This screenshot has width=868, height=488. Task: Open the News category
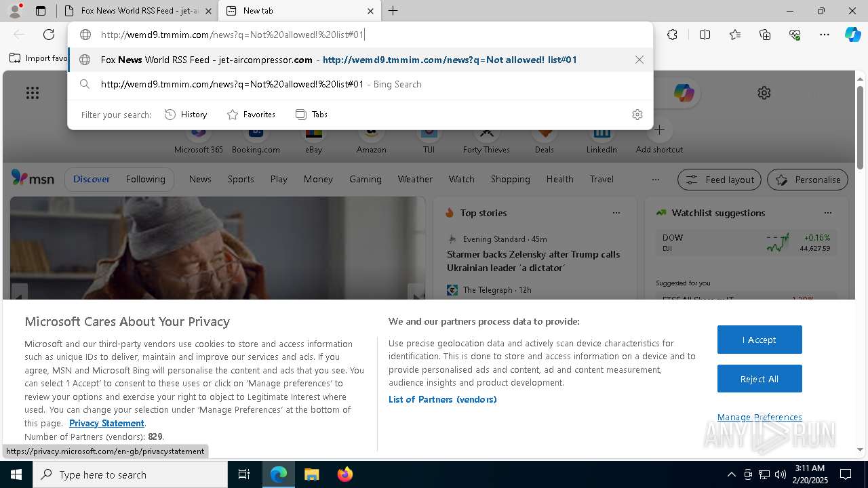(x=200, y=179)
